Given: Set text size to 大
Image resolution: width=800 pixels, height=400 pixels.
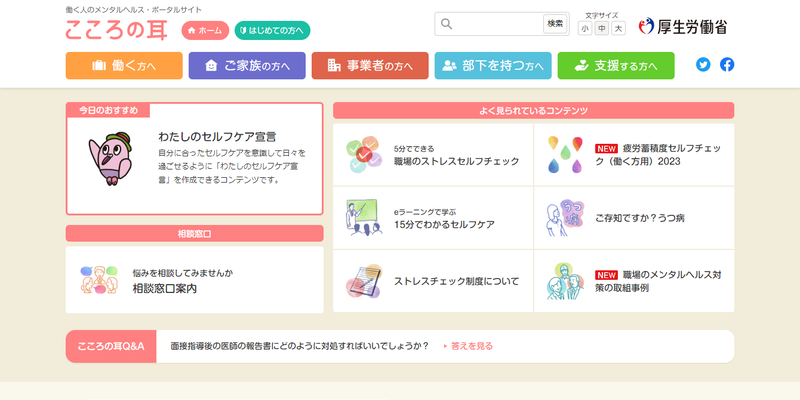Looking at the screenshot, I should tap(618, 29).
